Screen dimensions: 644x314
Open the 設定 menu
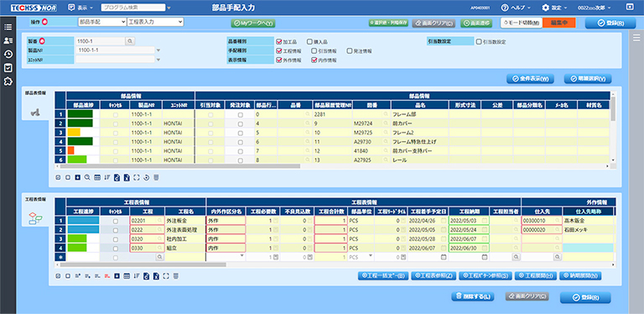point(555,8)
